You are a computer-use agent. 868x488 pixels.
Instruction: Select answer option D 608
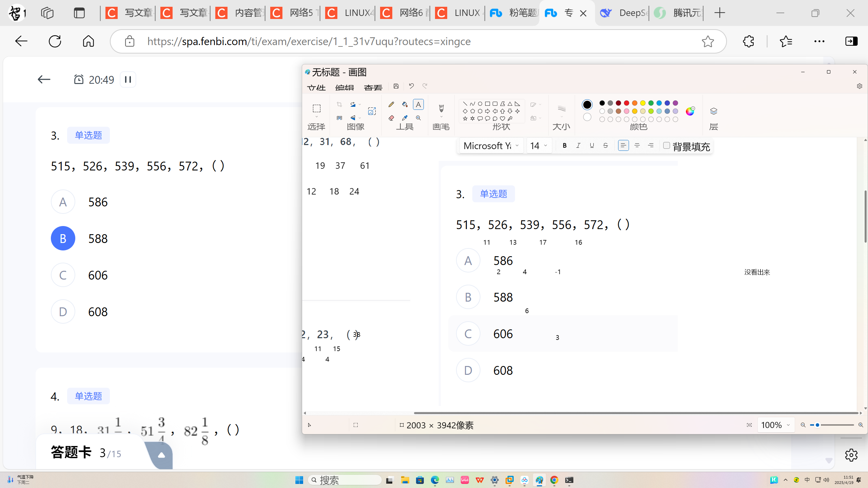coord(63,312)
